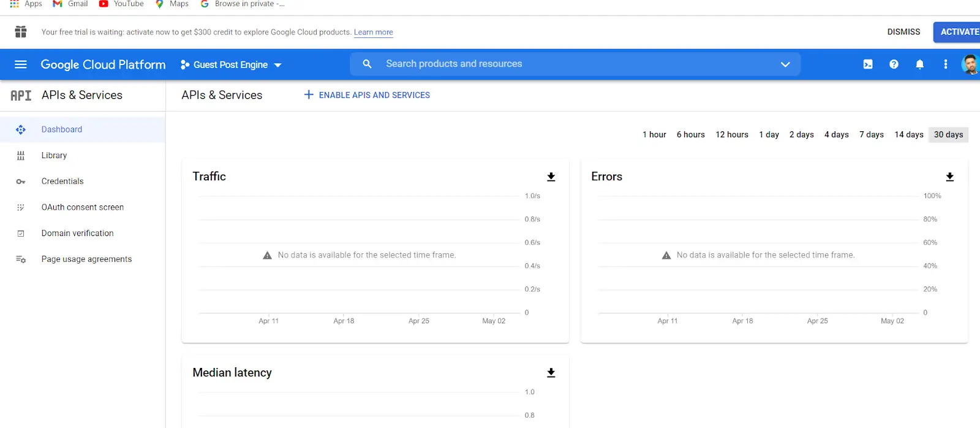Focus the Search products and resources field
Screen dimensions: 980x428
point(576,64)
